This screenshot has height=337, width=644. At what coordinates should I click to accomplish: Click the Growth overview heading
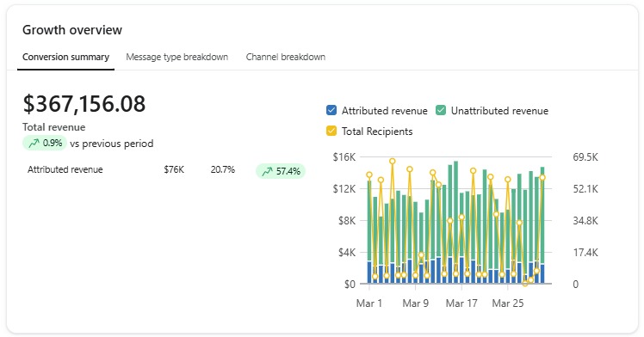coord(72,30)
